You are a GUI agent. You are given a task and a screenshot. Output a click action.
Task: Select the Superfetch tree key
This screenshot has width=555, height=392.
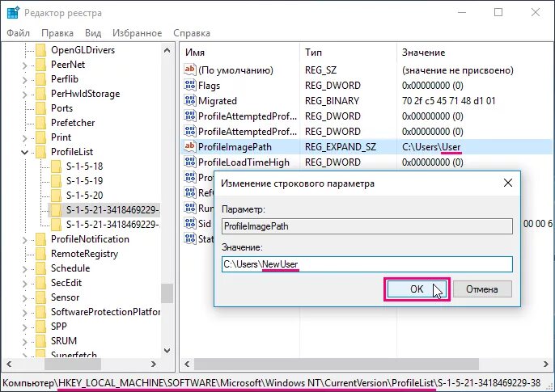[74, 354]
